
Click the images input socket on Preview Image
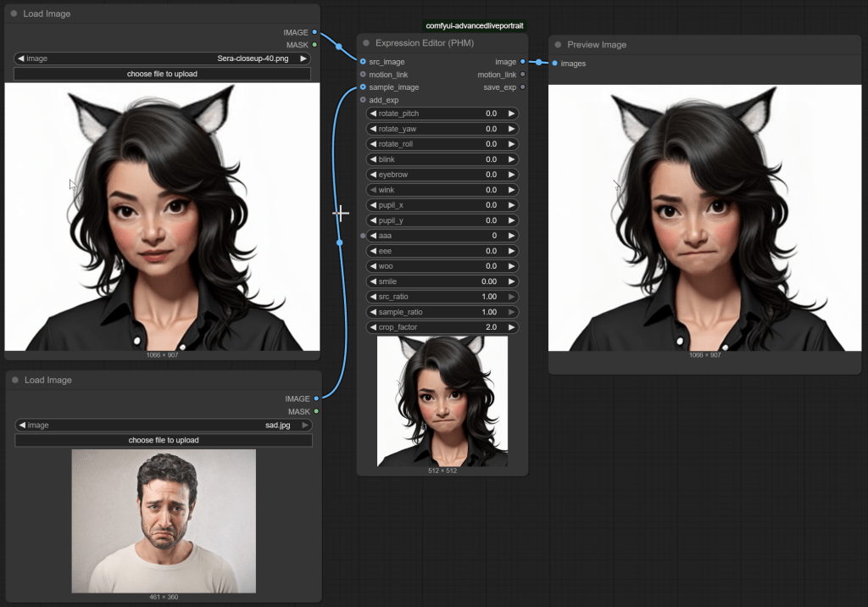click(x=555, y=64)
